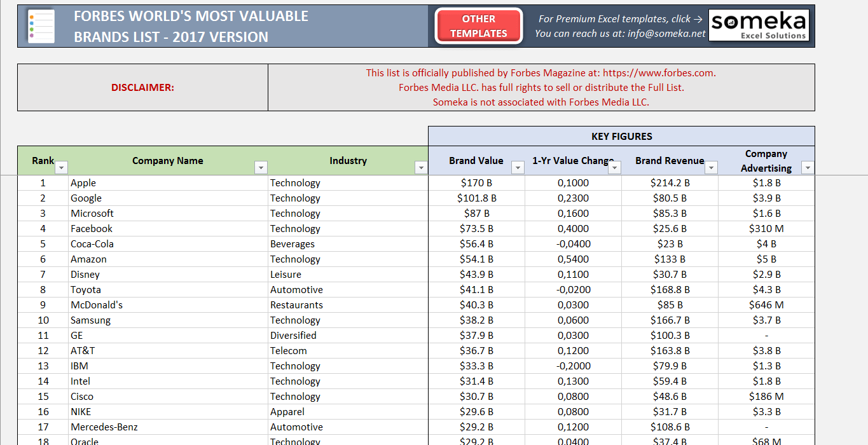Select the GE company cell
868x445 pixels.
click(x=168, y=336)
